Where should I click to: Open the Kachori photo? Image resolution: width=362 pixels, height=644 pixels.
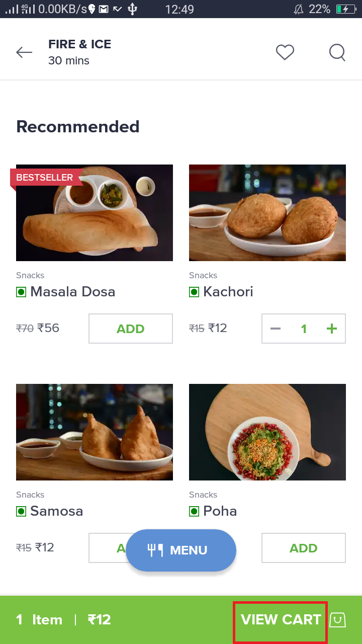(x=267, y=213)
